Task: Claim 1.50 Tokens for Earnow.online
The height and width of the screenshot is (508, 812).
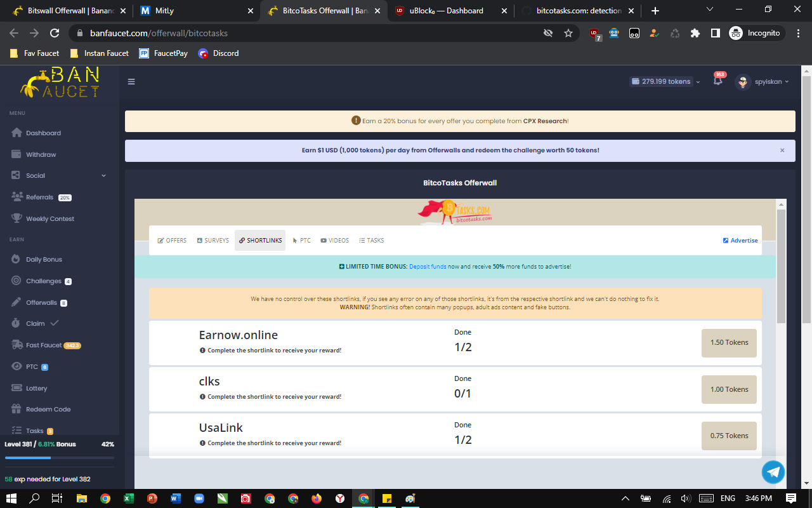Action: click(x=728, y=343)
